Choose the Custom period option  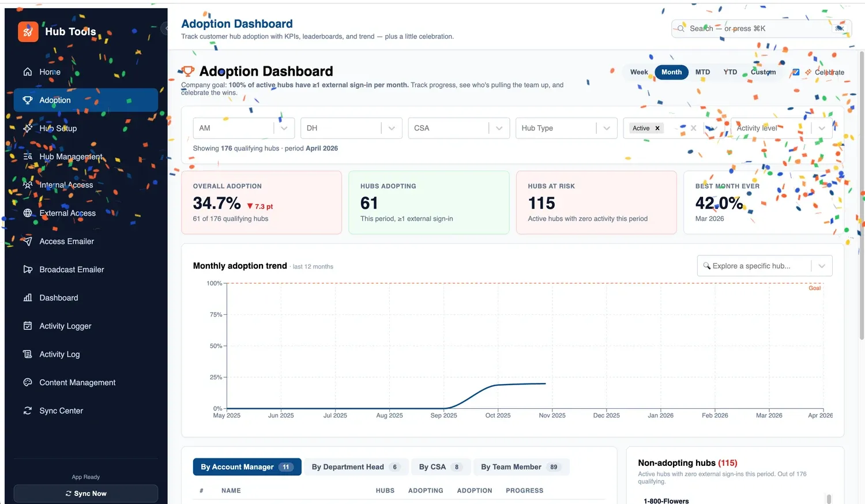(x=763, y=73)
